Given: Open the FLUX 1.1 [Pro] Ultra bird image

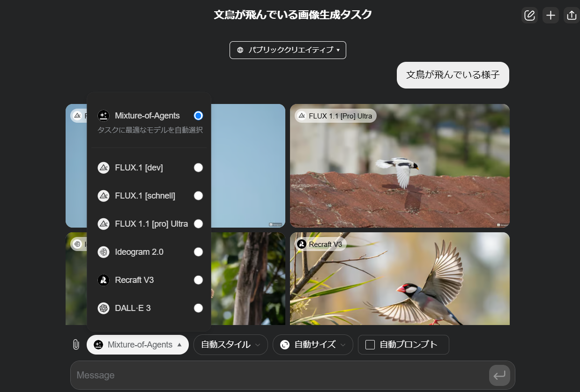Looking at the screenshot, I should click(400, 166).
